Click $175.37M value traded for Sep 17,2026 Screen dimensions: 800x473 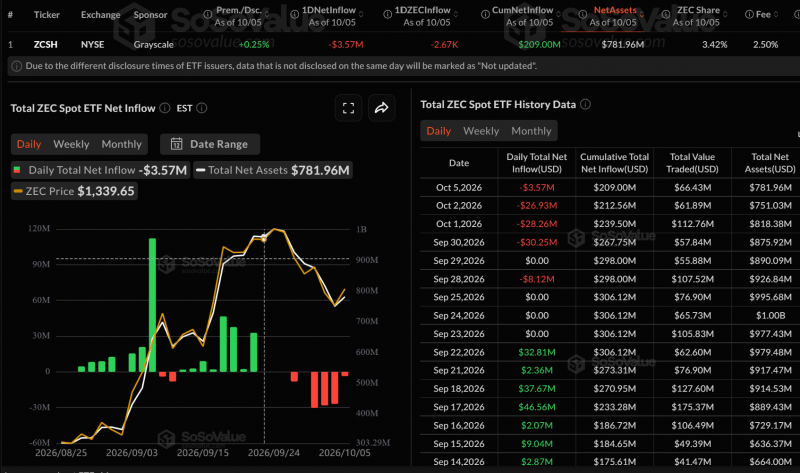point(692,407)
